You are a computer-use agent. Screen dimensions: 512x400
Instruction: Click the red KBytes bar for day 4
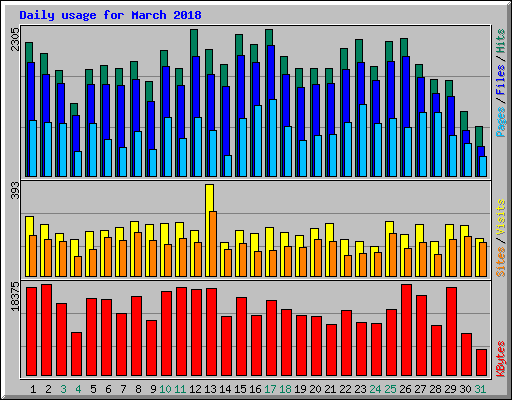click(x=76, y=354)
